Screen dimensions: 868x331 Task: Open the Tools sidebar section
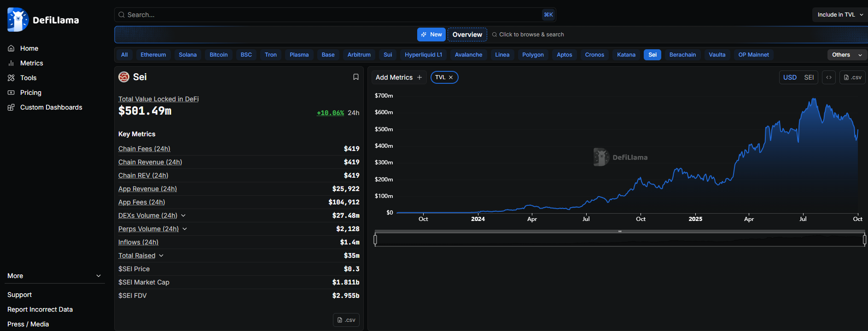point(28,78)
